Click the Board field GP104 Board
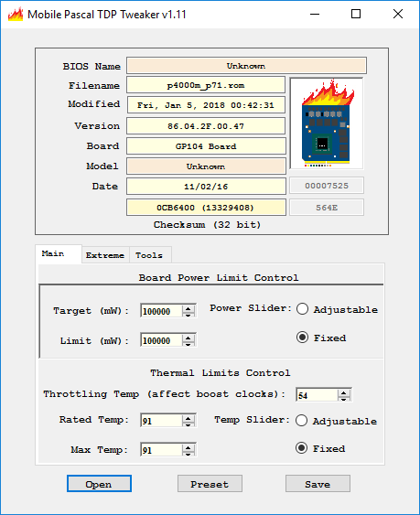The image size is (420, 515). [206, 146]
